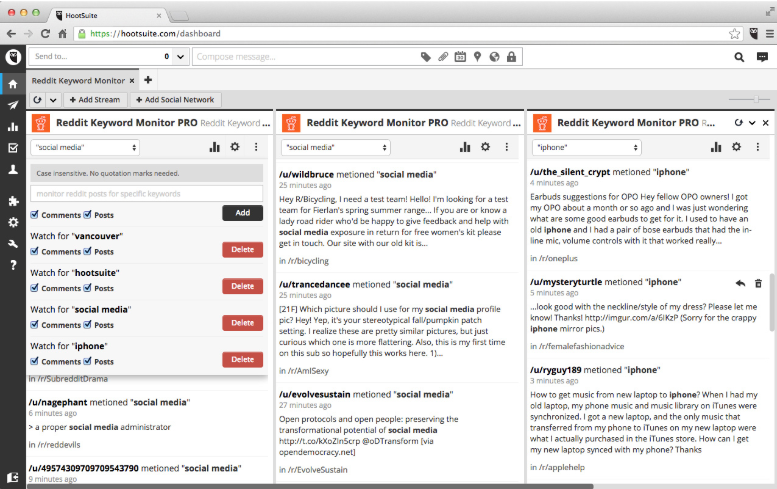Open App Directory puzzle piece icon
This screenshot has width=777, height=489.
point(13,201)
